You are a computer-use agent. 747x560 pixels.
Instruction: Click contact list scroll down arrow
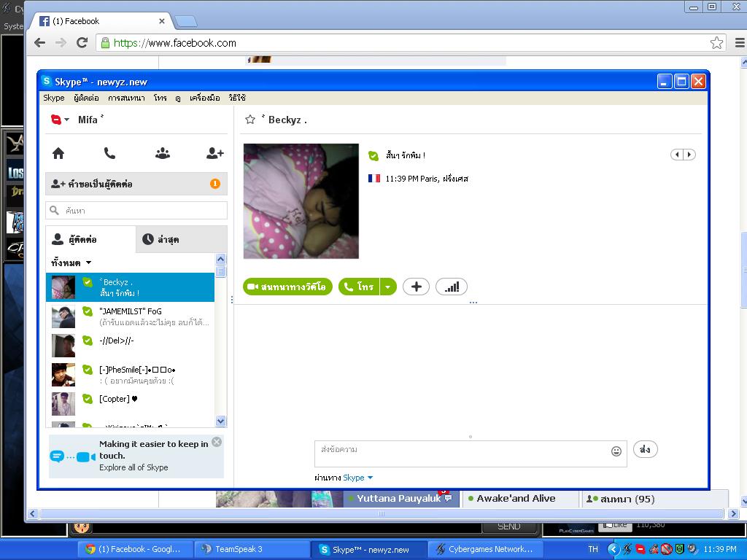[x=220, y=421]
